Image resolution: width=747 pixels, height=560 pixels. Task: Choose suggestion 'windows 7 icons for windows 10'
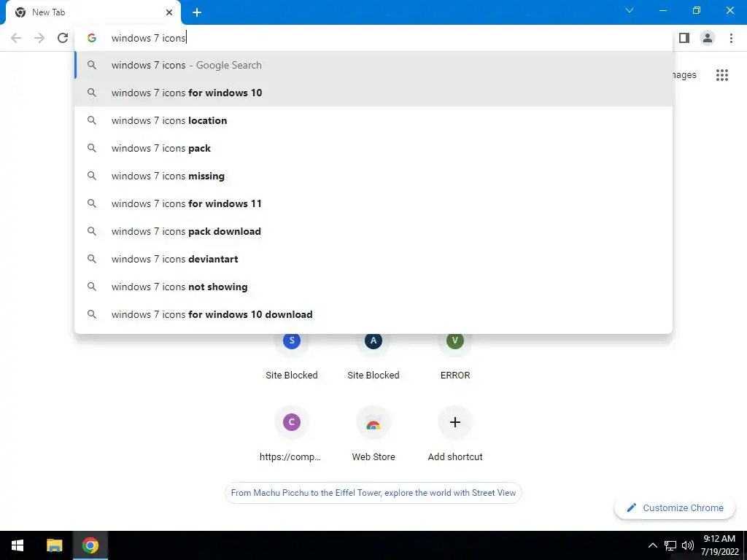point(373,93)
